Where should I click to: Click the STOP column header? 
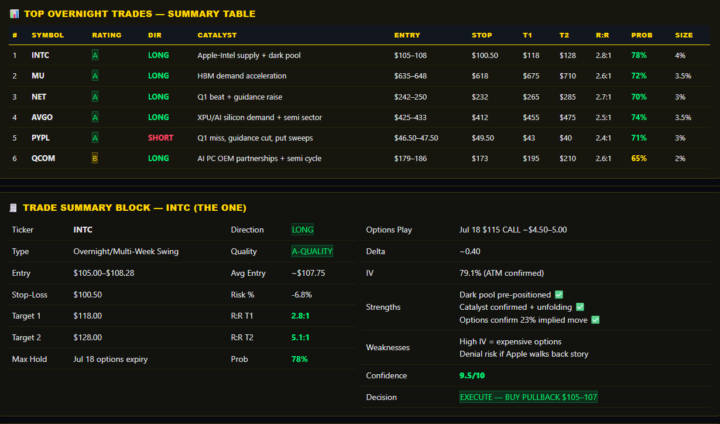pyautogui.click(x=482, y=35)
